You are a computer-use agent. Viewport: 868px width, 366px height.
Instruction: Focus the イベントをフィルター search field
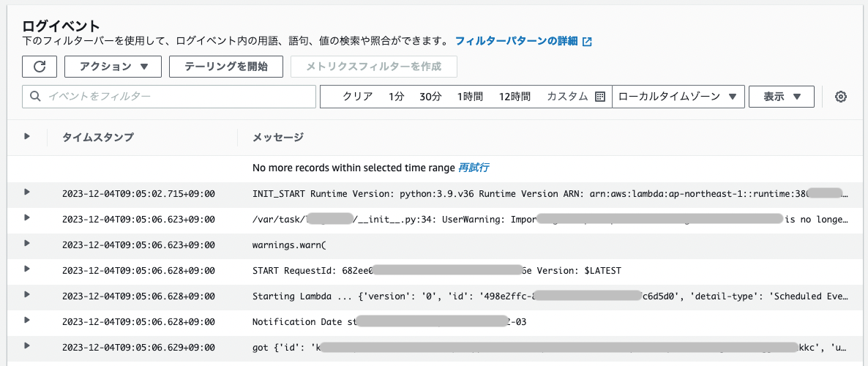(x=170, y=97)
